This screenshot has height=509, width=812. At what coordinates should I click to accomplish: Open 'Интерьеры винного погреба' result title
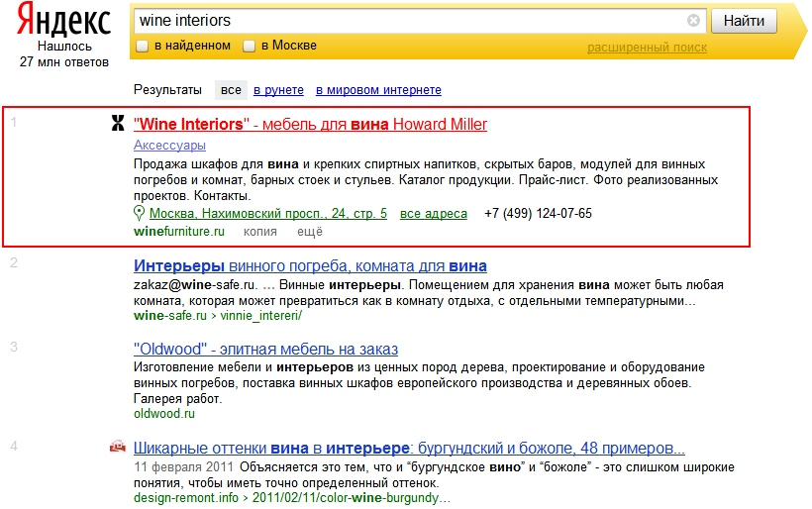[x=310, y=265]
